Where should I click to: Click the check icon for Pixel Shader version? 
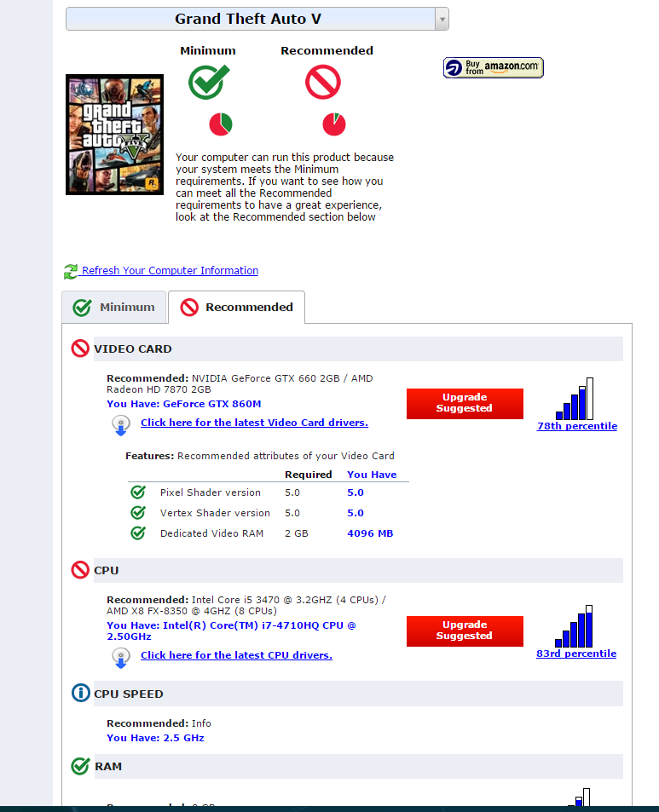(x=138, y=492)
